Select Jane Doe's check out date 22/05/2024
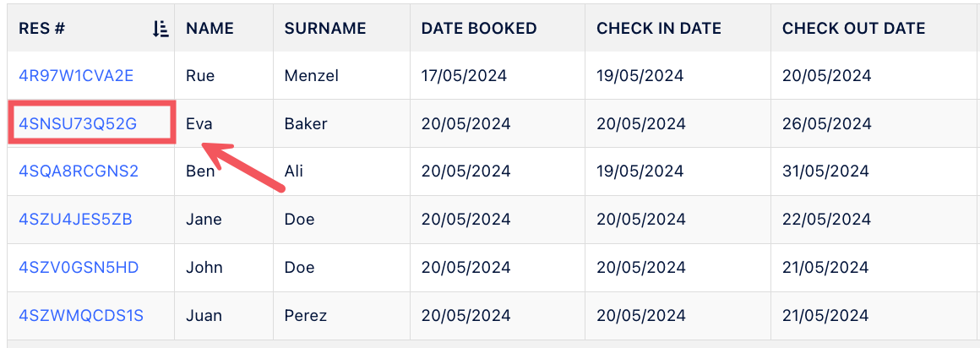 click(x=826, y=220)
